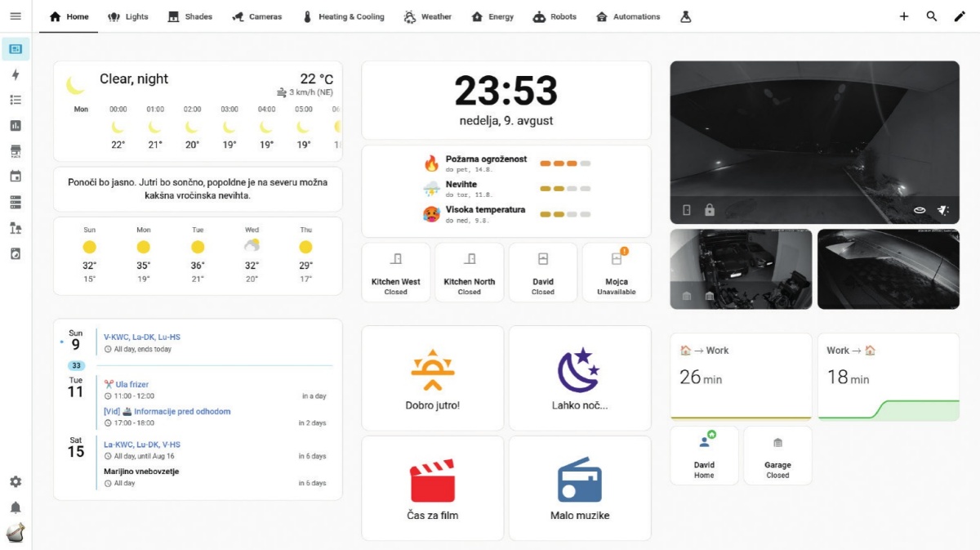Switch to the Shades tab

click(x=189, y=16)
